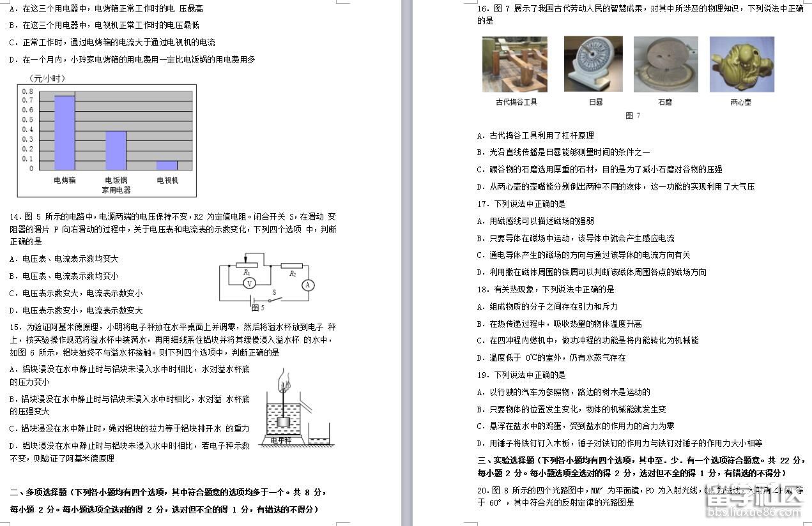The height and width of the screenshot is (526, 812).
Task: Click the stone mill (石磨) picture
Action: coord(665,64)
